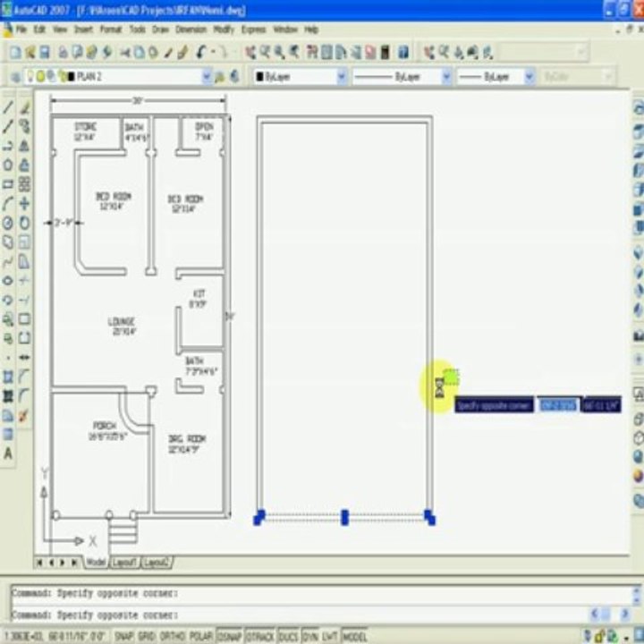Toggle DUCS in status bar

pos(289,637)
